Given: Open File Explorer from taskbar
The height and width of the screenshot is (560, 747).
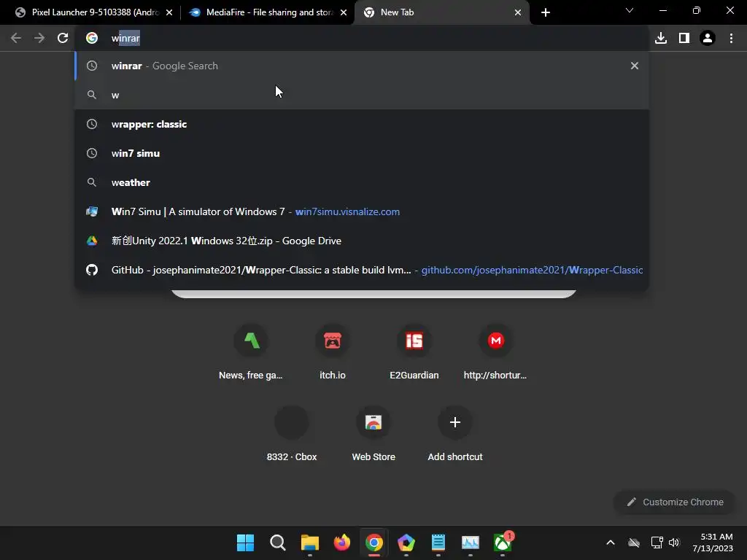Looking at the screenshot, I should click(x=309, y=542).
